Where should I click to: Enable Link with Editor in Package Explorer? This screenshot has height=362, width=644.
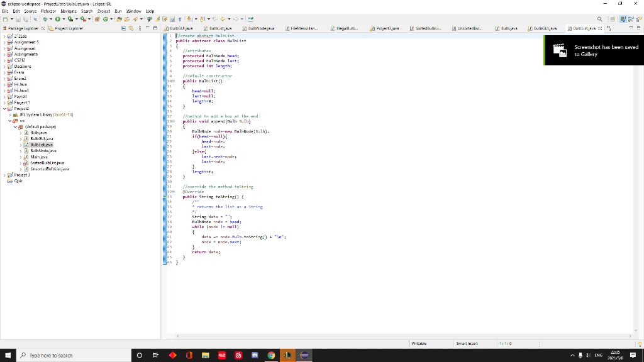click(131, 29)
